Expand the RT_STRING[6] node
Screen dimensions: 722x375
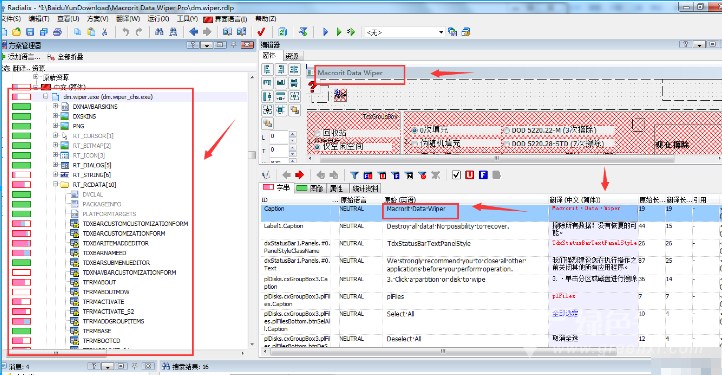point(55,175)
